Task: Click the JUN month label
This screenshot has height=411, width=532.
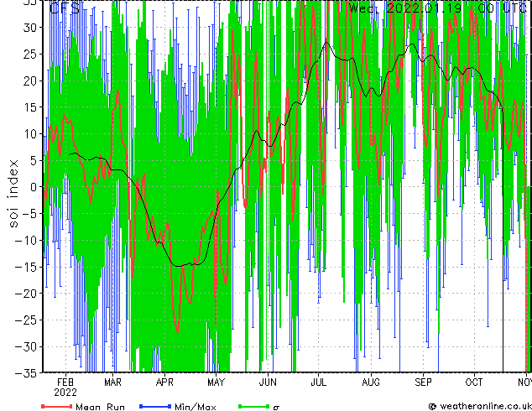Action: click(x=268, y=382)
